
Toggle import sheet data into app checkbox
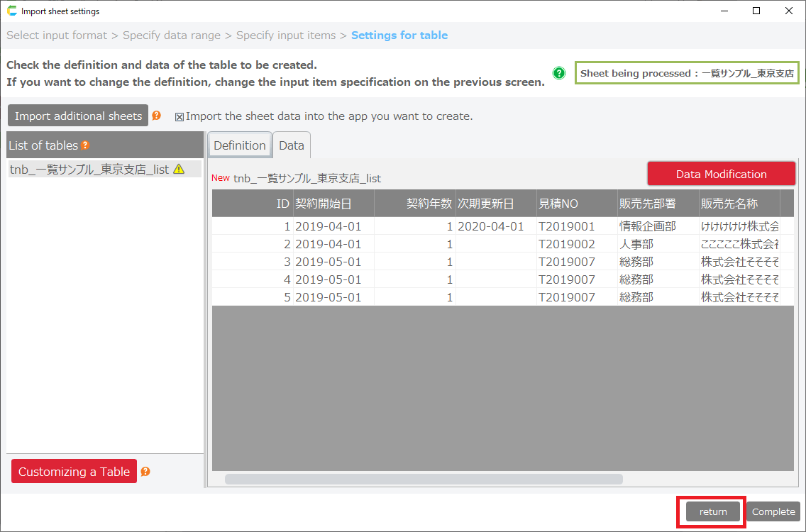coord(180,116)
